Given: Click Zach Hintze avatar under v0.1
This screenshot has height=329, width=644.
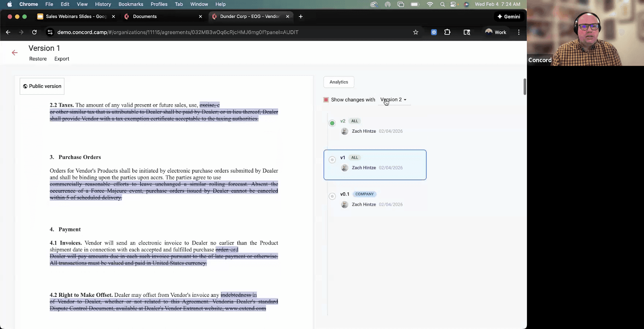Looking at the screenshot, I should (345, 204).
